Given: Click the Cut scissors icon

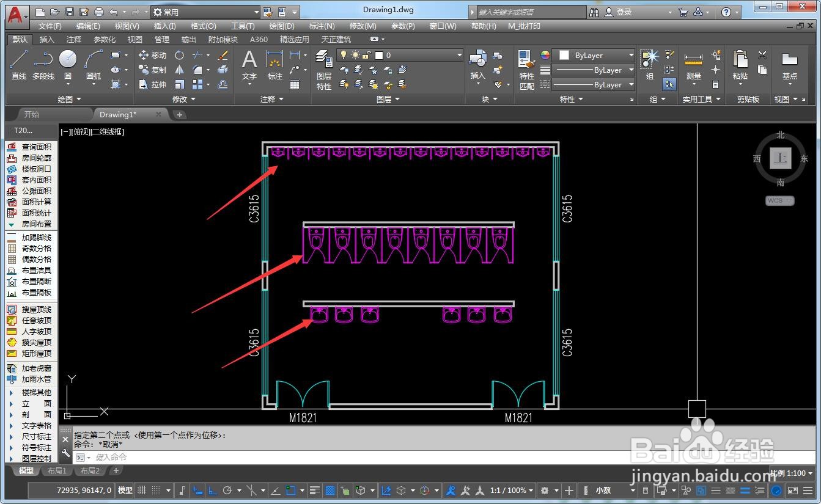Looking at the screenshot, I should [762, 55].
